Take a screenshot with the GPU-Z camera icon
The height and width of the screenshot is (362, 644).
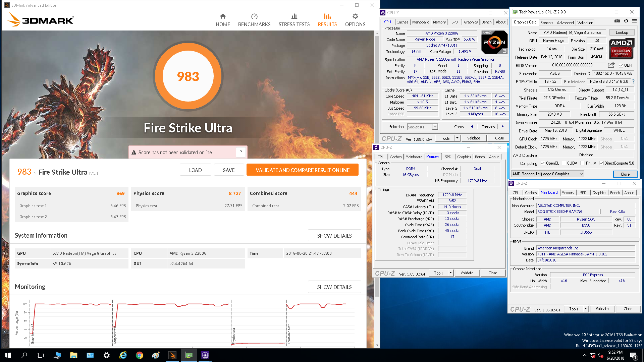617,21
